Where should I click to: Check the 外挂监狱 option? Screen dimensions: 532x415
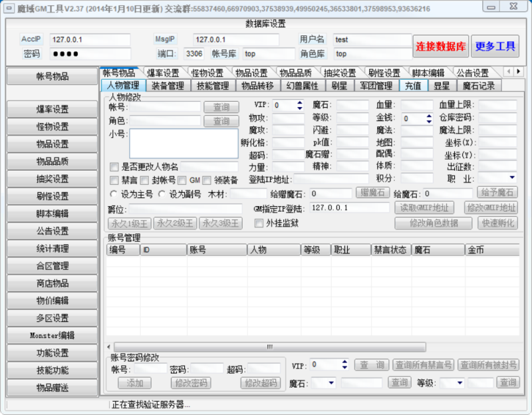(259, 223)
